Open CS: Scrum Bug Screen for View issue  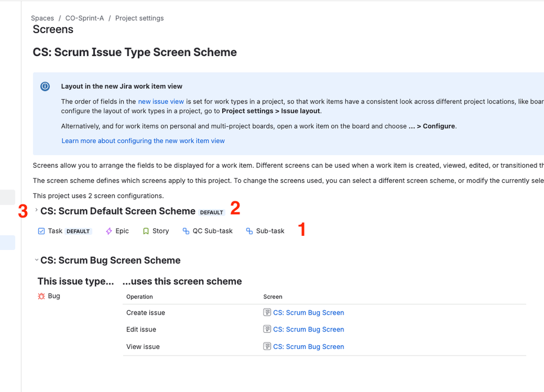308,347
